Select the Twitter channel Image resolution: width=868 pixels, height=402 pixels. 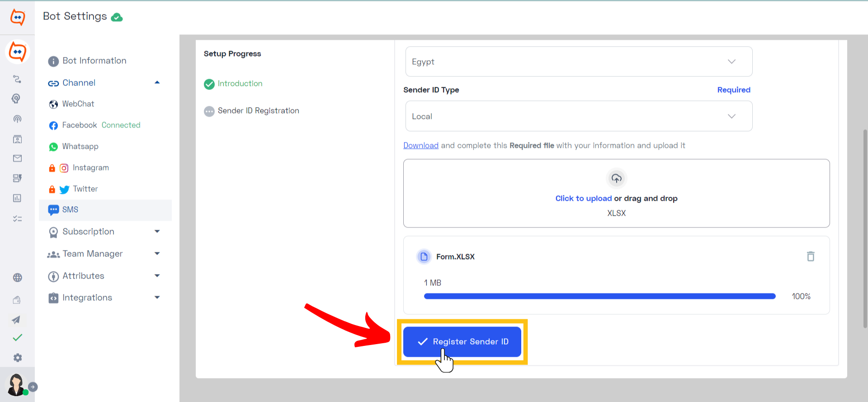[85, 189]
